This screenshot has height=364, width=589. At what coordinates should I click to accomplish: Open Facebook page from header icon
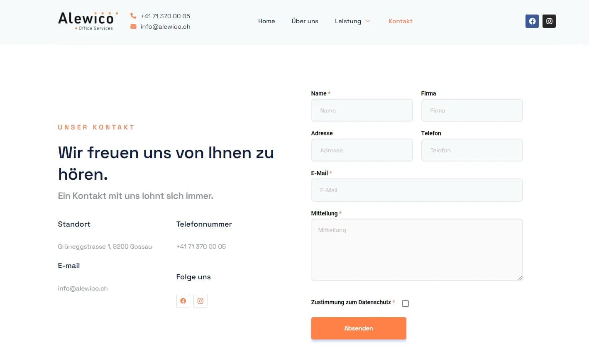[x=532, y=21]
